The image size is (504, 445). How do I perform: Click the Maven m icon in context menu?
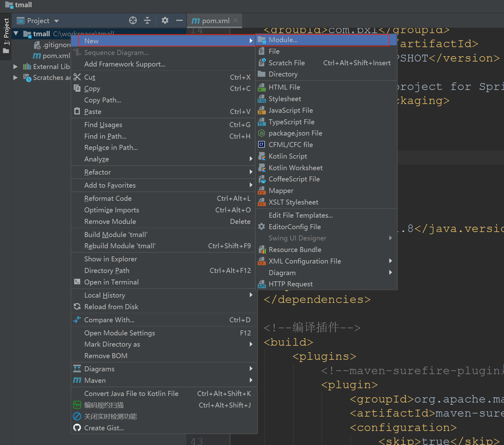pyautogui.click(x=77, y=380)
